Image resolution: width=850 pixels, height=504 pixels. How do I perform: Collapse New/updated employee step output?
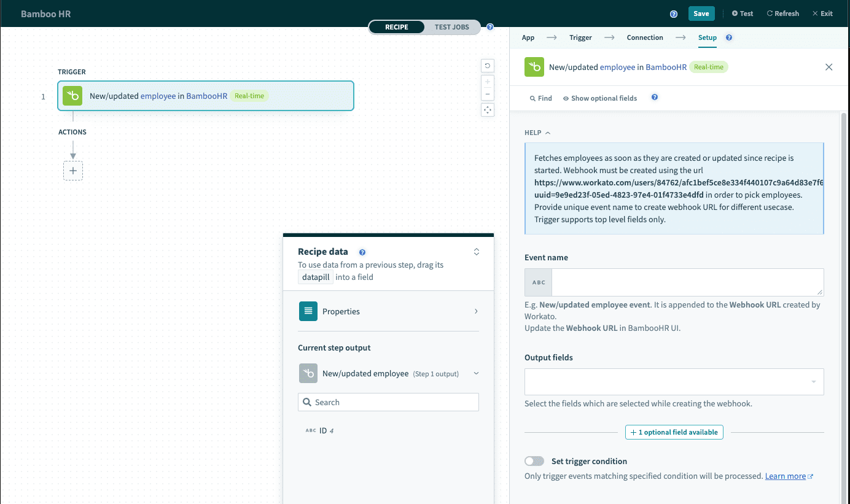pos(476,373)
